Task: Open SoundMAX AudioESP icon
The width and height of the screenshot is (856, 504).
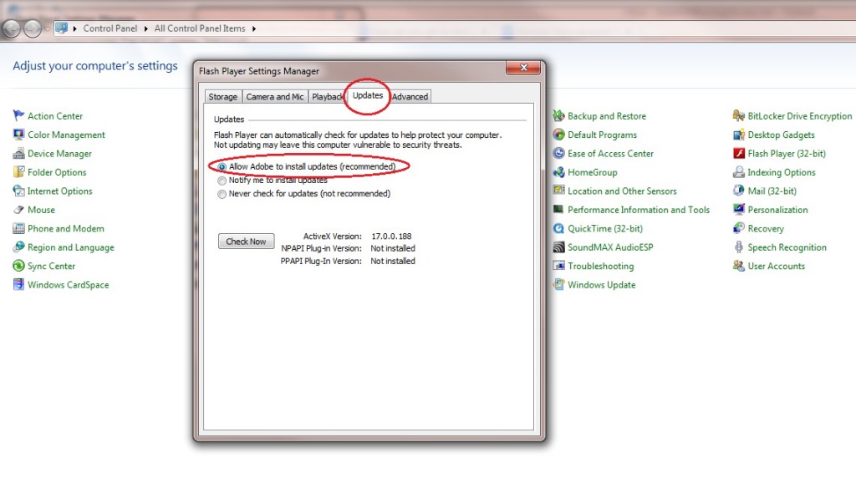Action: (558, 247)
